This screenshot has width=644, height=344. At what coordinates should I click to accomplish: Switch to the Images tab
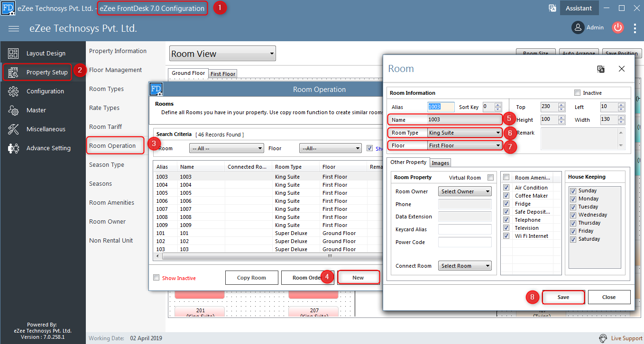440,163
